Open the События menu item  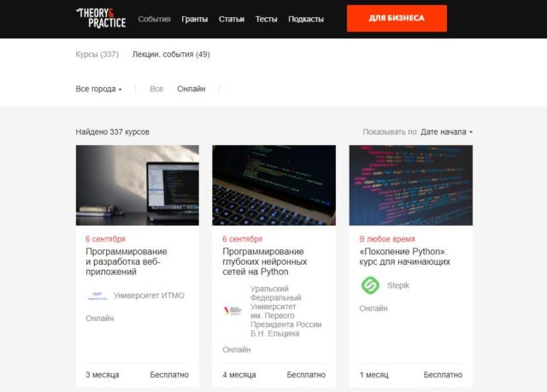pyautogui.click(x=154, y=19)
